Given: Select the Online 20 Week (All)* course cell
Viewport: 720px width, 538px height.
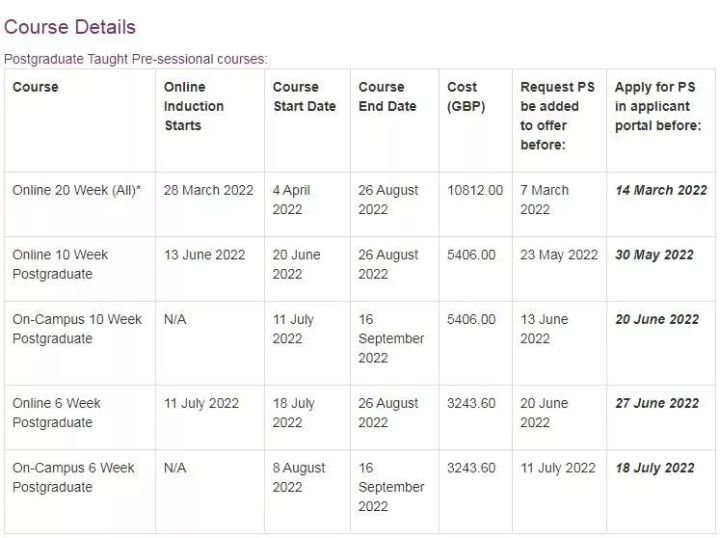Looking at the screenshot, I should [77, 190].
